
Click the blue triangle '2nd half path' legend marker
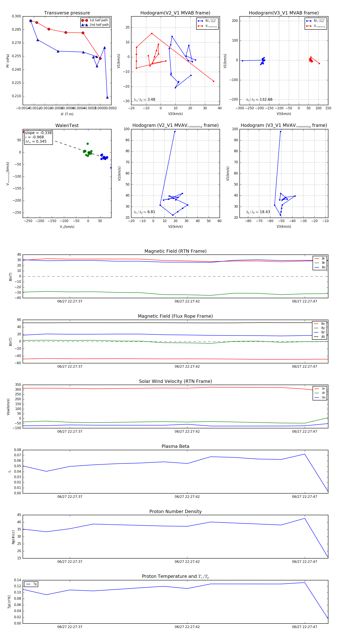[84, 25]
